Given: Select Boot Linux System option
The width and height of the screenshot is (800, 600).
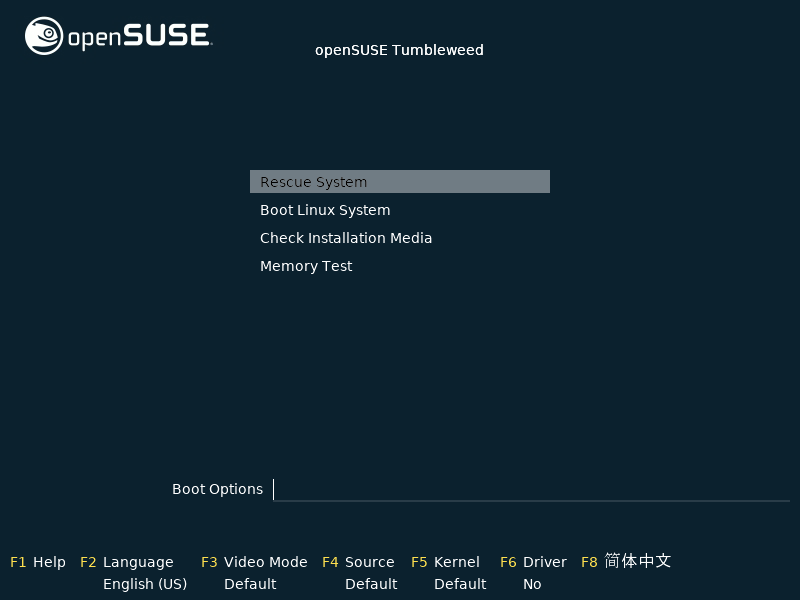Looking at the screenshot, I should coord(325,209).
